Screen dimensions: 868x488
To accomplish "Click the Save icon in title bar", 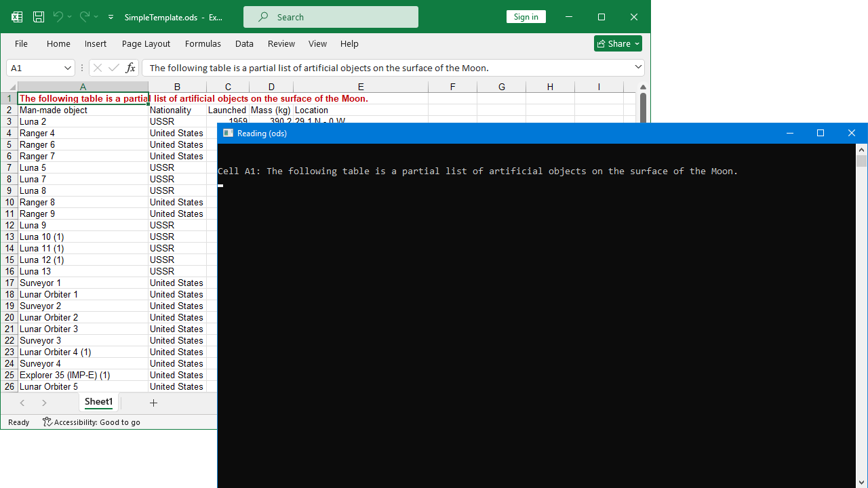I will pyautogui.click(x=39, y=17).
